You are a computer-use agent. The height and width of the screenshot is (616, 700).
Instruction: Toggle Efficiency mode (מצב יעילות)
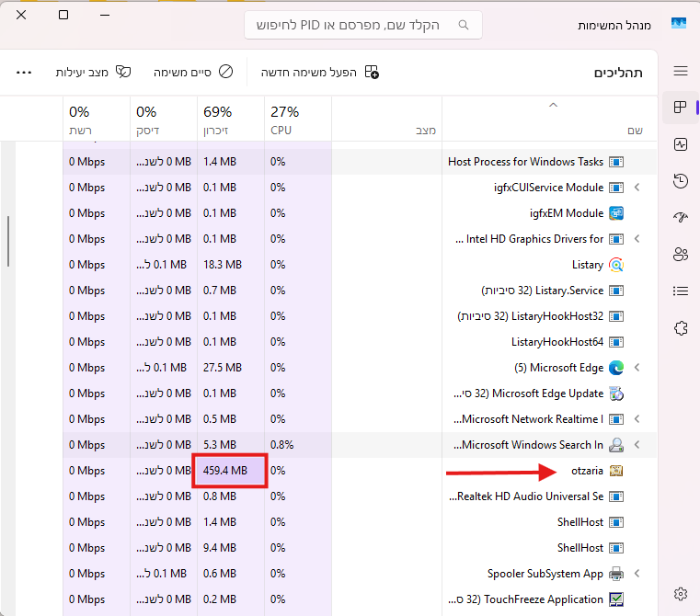93,72
